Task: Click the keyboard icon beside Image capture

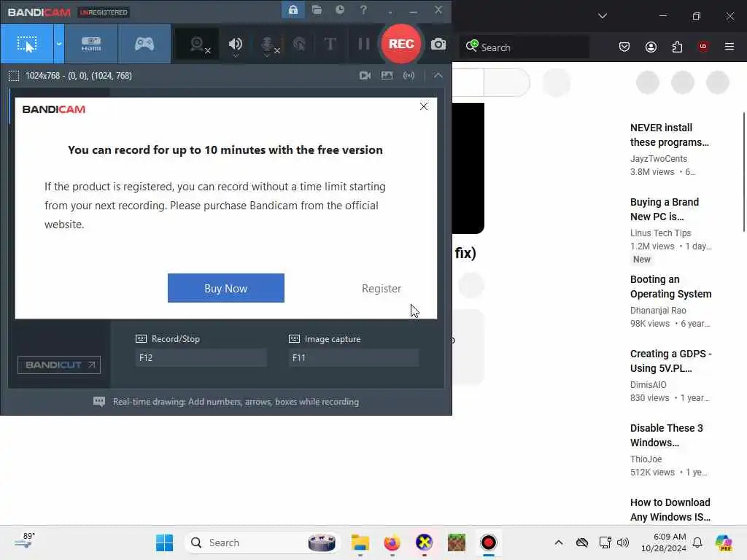Action: point(295,338)
